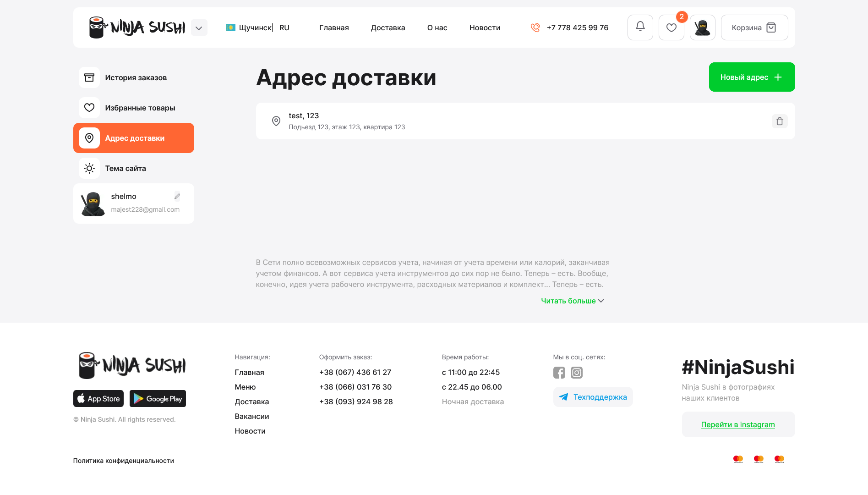
Task: Open Instagram social icon in footer
Action: [x=577, y=373]
